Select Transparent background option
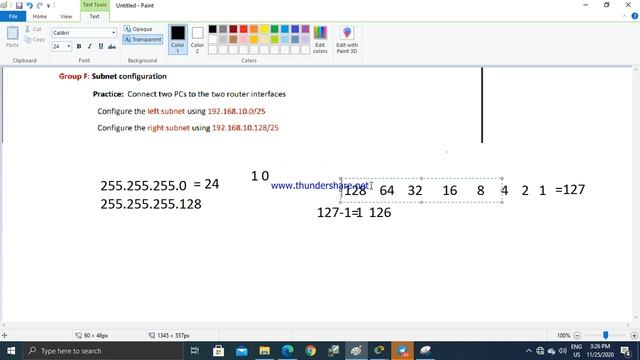640x360 pixels. [142, 40]
